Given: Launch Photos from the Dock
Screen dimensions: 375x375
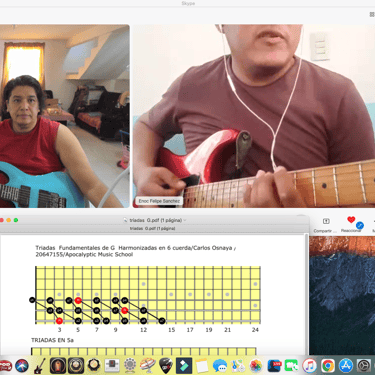Looking at the screenshot, I should click(x=256, y=366).
